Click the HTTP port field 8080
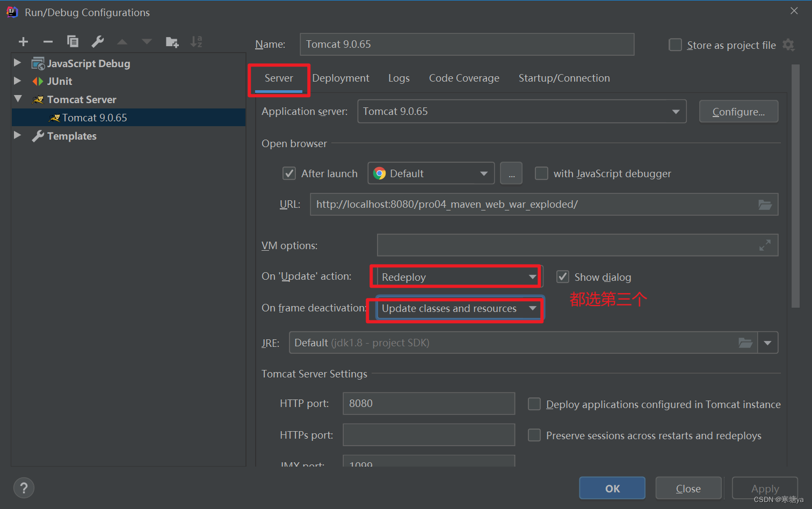 pos(429,403)
